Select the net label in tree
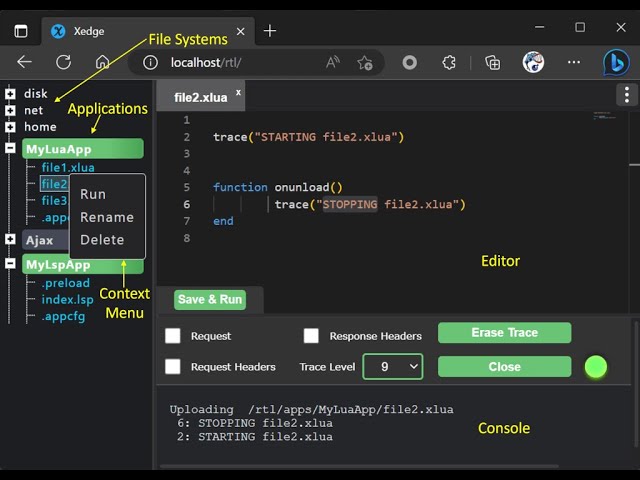Image resolution: width=640 pixels, height=480 pixels. pos(33,110)
